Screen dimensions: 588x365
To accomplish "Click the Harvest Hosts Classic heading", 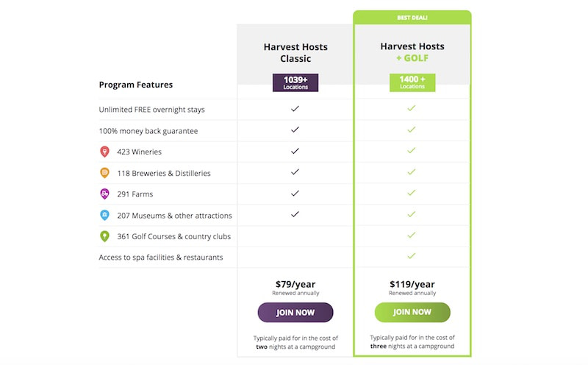I will pyautogui.click(x=295, y=52).
